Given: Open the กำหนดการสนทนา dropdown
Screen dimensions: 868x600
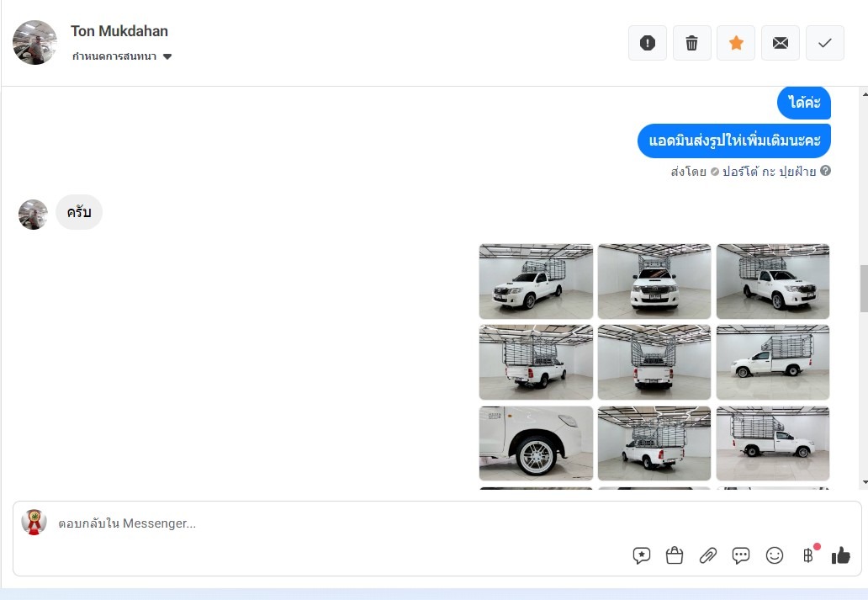Looking at the screenshot, I should coord(122,56).
